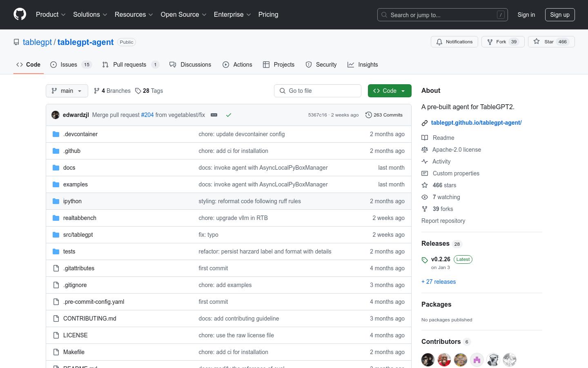
Task: Open the main branch dropdown
Action: 67,91
